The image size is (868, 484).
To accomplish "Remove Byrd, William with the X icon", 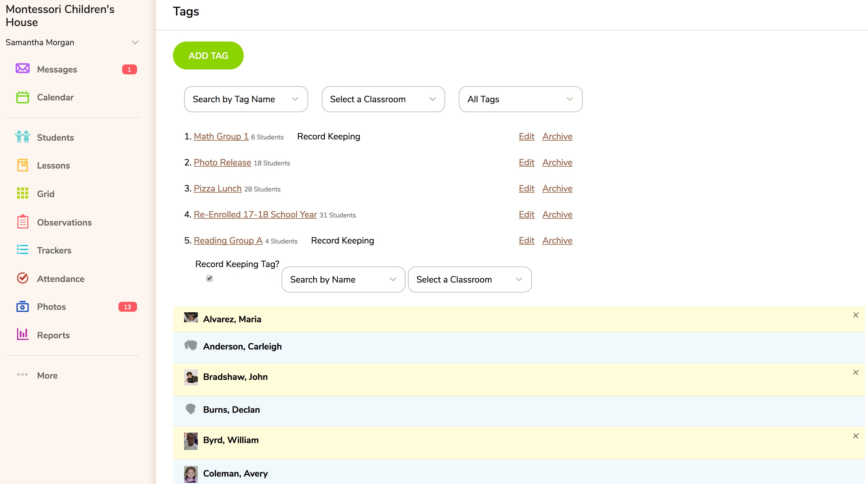I will click(856, 436).
